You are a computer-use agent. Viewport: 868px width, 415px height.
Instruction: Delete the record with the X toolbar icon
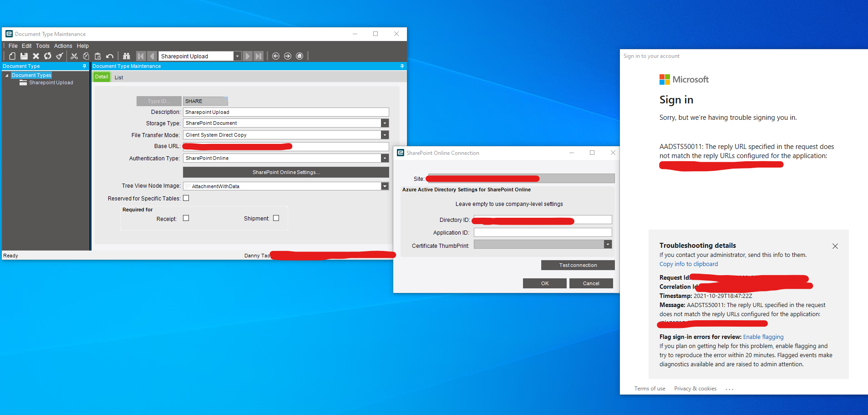coord(36,56)
